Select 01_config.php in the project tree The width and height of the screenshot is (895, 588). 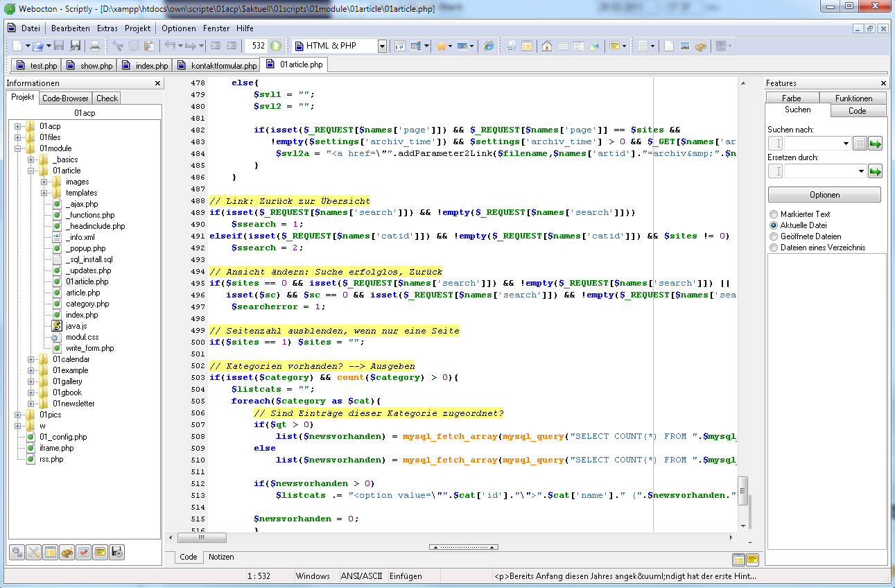62,437
